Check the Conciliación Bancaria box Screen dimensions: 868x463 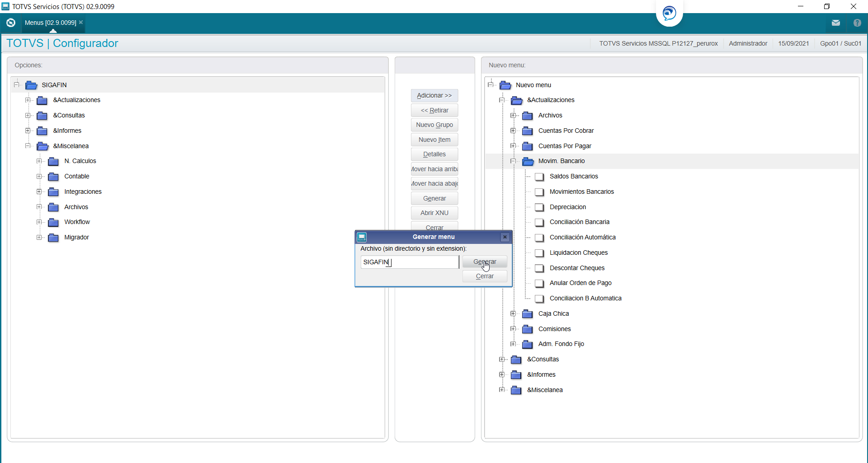(539, 222)
